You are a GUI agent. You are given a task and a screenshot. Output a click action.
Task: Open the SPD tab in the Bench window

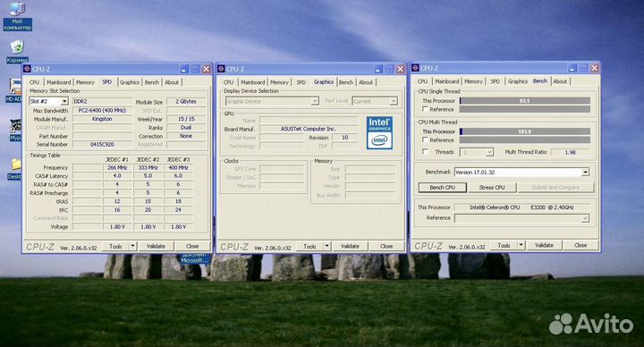pyautogui.click(x=496, y=81)
